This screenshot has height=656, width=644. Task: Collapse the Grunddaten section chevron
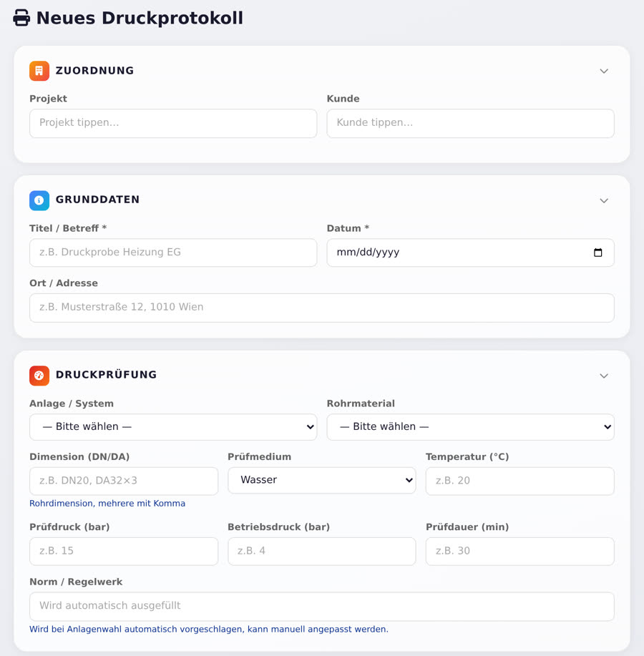pyautogui.click(x=604, y=201)
